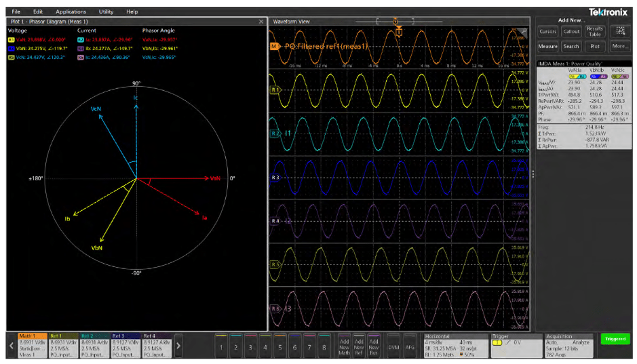This screenshot has width=637, height=364.
Task: Open the Search tool
Action: point(571,47)
